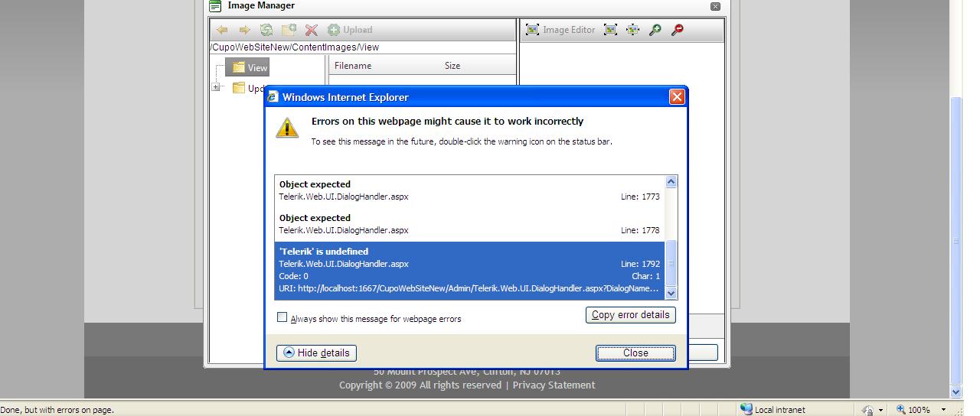This screenshot has height=416, width=980.
Task: Select the 'Object expected' error at Line 1778
Action: tap(469, 224)
